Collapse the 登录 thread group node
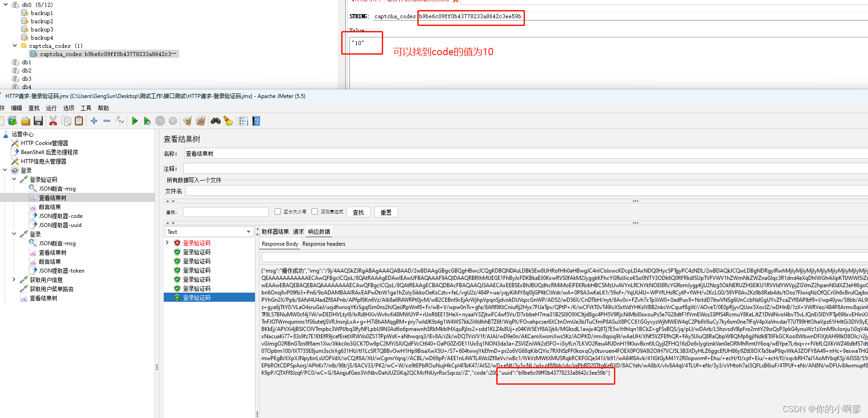 pos(5,170)
